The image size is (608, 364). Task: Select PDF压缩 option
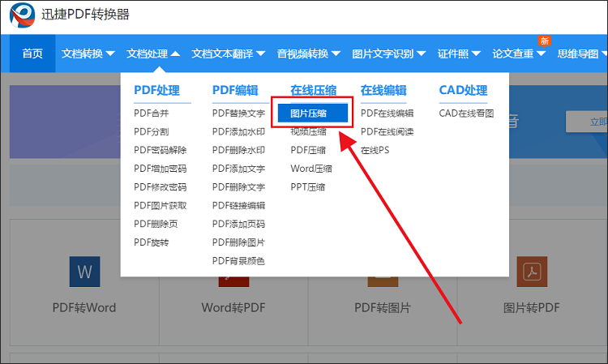click(x=308, y=150)
